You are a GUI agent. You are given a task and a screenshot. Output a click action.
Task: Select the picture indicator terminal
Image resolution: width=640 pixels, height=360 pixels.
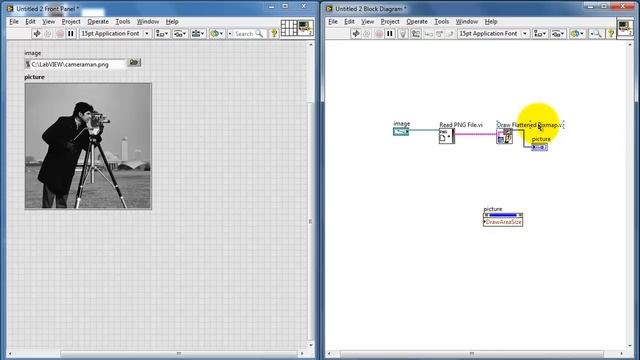(x=539, y=147)
